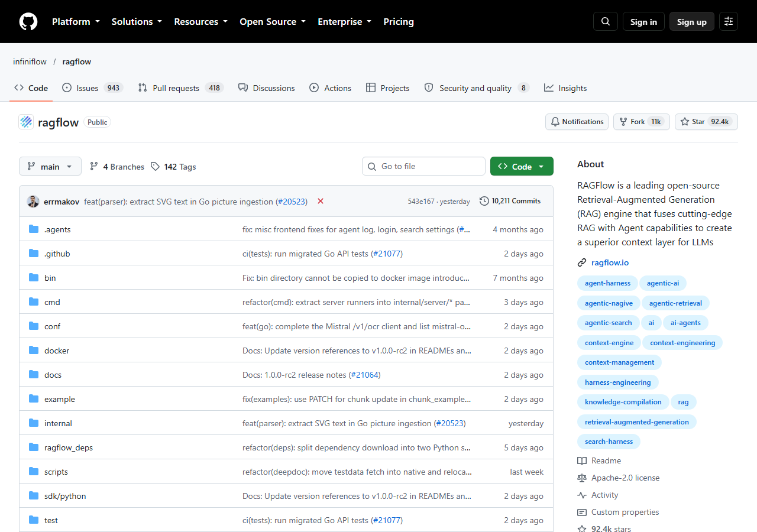Expand the Open Source menu
757x532 pixels.
(273, 22)
